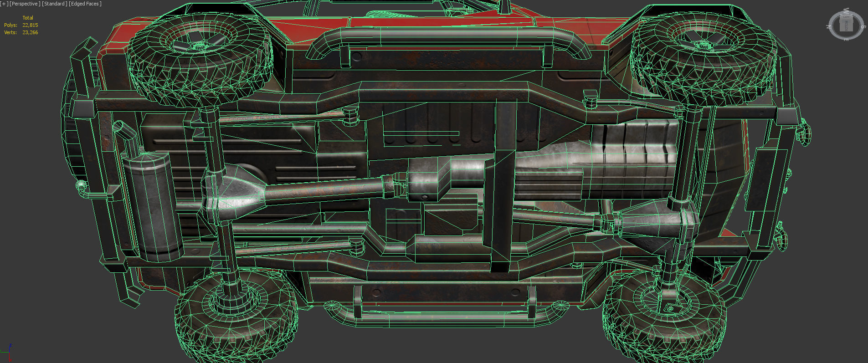The height and width of the screenshot is (363, 868).
Task: Open the Standard shading viewport menu
Action: (55, 4)
